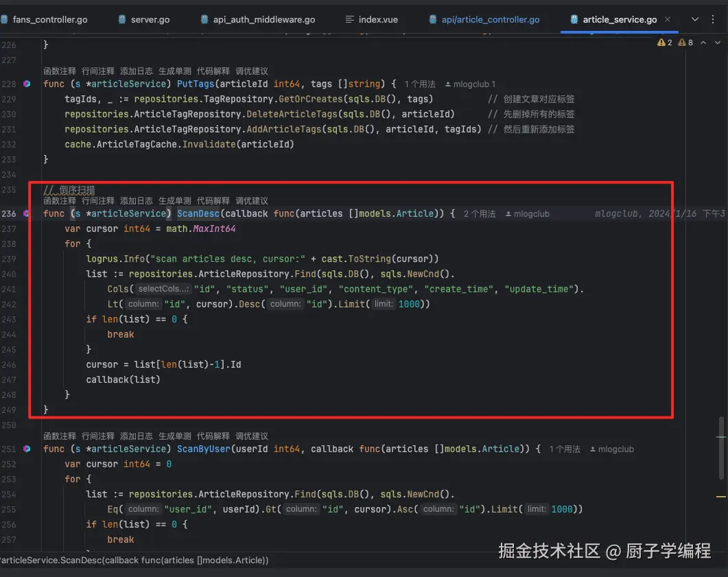
Task: Click the selectCols inlay hint on line 241
Action: (x=163, y=289)
